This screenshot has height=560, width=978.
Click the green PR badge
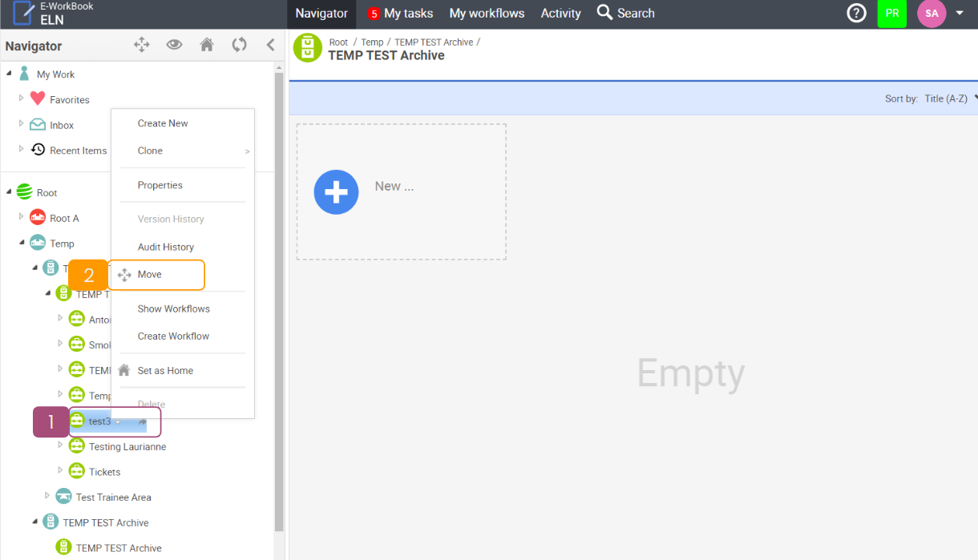point(891,14)
